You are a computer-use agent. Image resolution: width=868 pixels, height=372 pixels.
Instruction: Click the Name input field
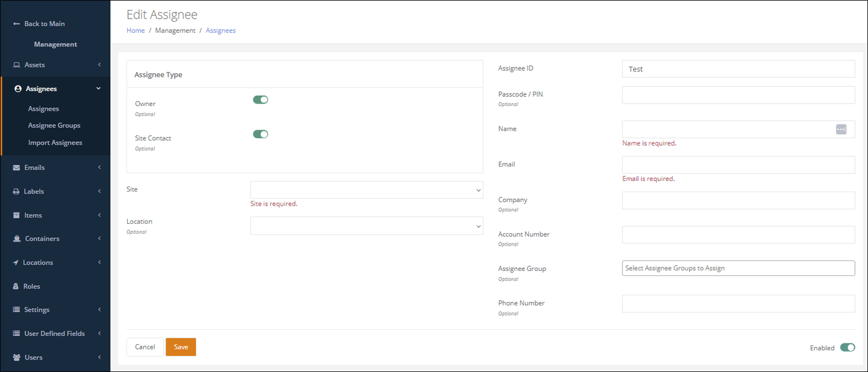point(738,129)
